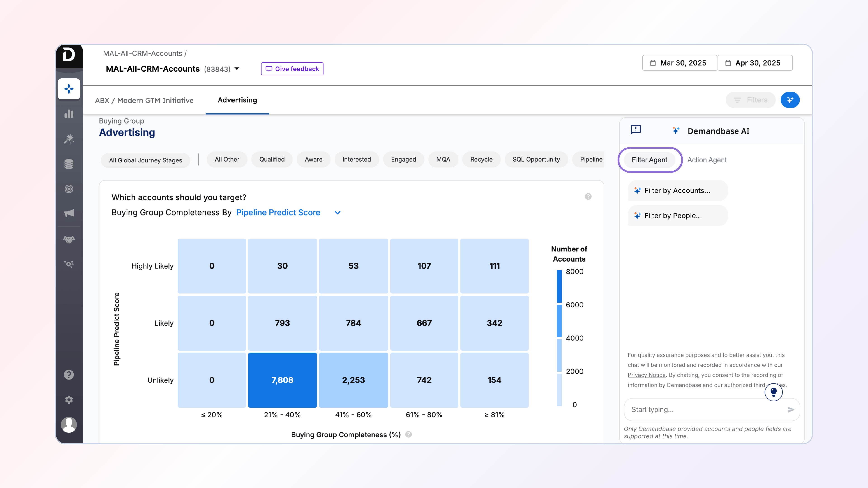Click the lightbulb suggestions icon

[x=773, y=392]
